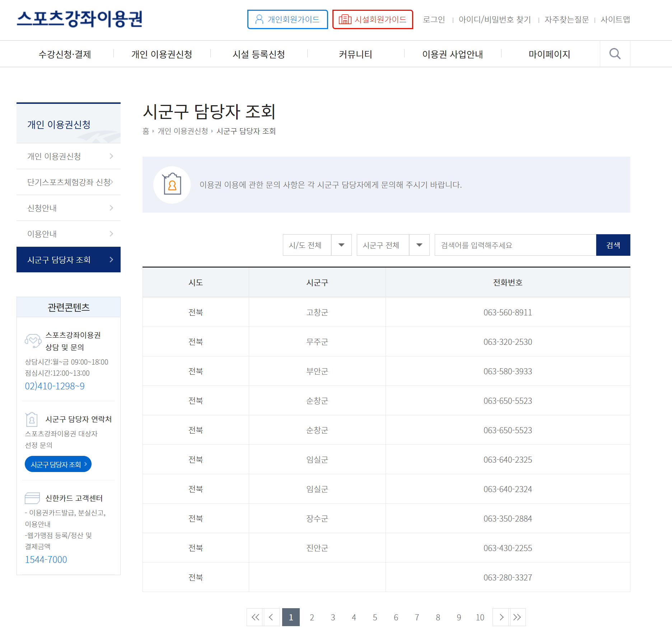Click the 로그인 link

pyautogui.click(x=434, y=20)
